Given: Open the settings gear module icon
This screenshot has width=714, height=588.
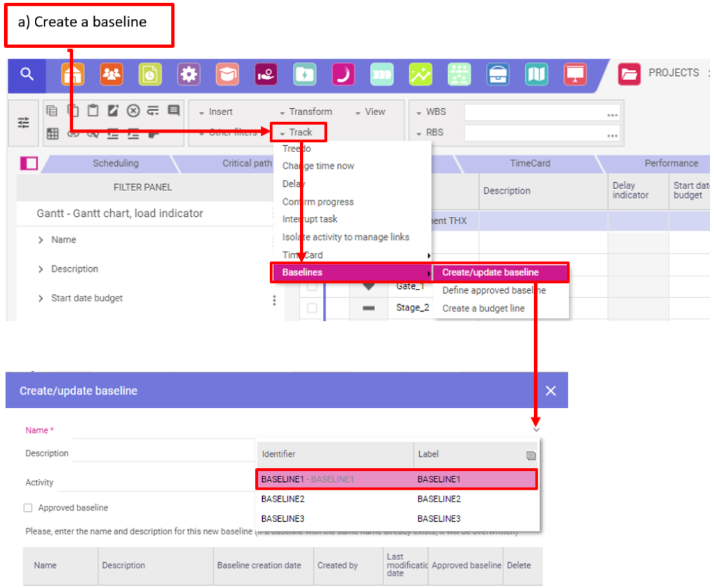Looking at the screenshot, I should coord(188,75).
